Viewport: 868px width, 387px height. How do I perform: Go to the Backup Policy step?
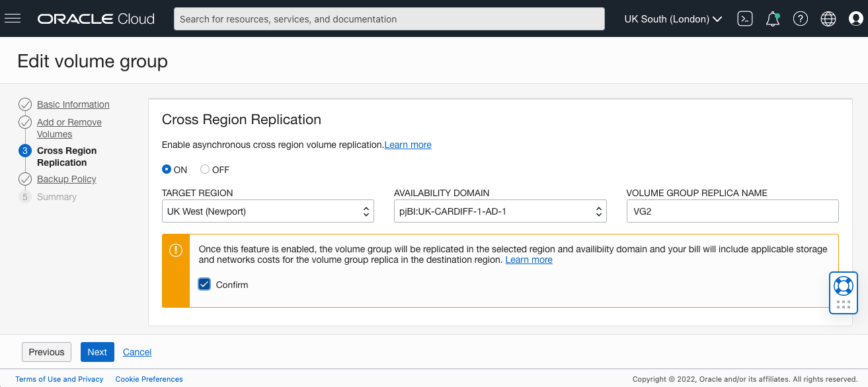pos(66,179)
